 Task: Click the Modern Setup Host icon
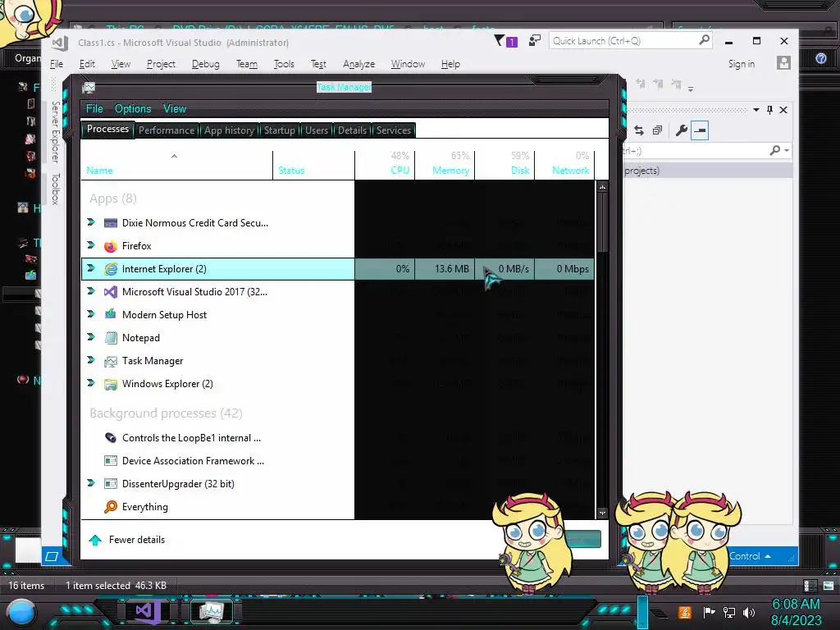tap(111, 314)
